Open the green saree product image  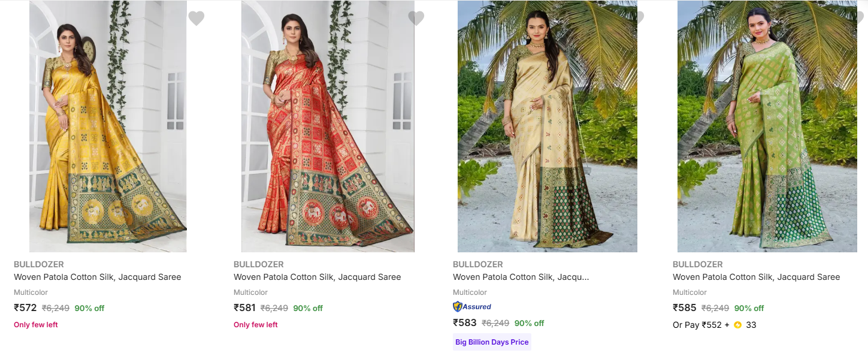click(x=767, y=126)
